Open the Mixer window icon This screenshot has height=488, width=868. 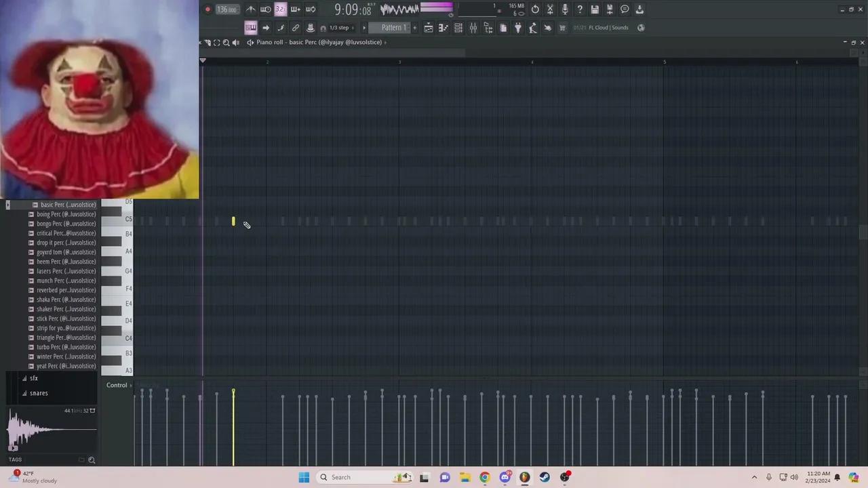coord(473,28)
